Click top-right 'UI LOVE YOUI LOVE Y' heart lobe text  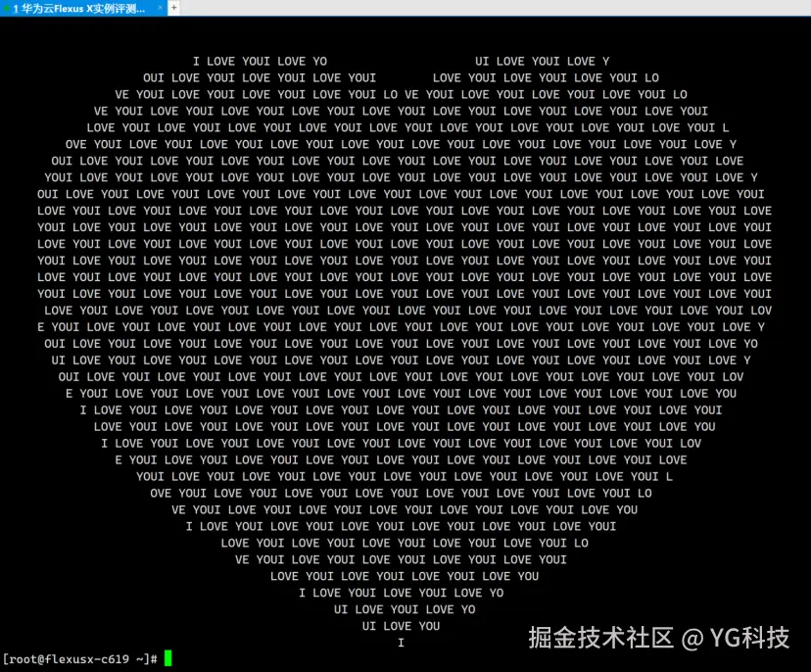[x=543, y=61]
